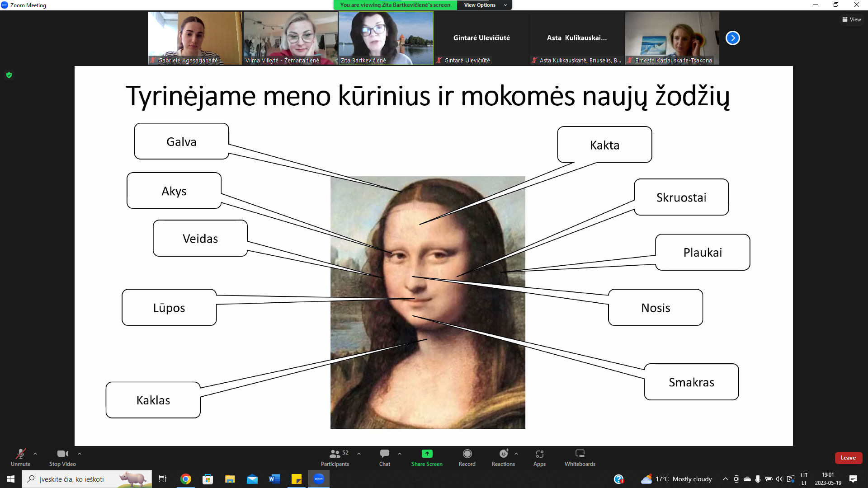Open Microsoft Word from the taskbar
The width and height of the screenshot is (868, 488).
pyautogui.click(x=274, y=479)
